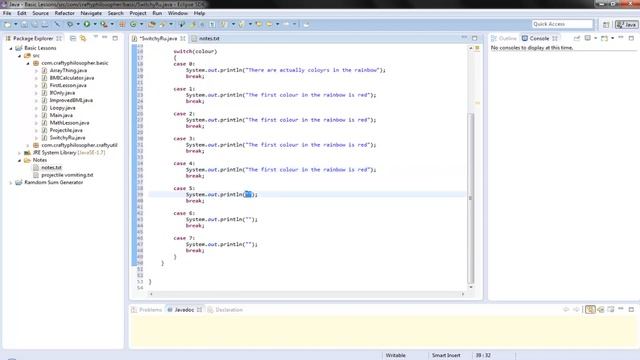Collapse the Basic Lessons project
This screenshot has height=360, width=640.
(11, 48)
